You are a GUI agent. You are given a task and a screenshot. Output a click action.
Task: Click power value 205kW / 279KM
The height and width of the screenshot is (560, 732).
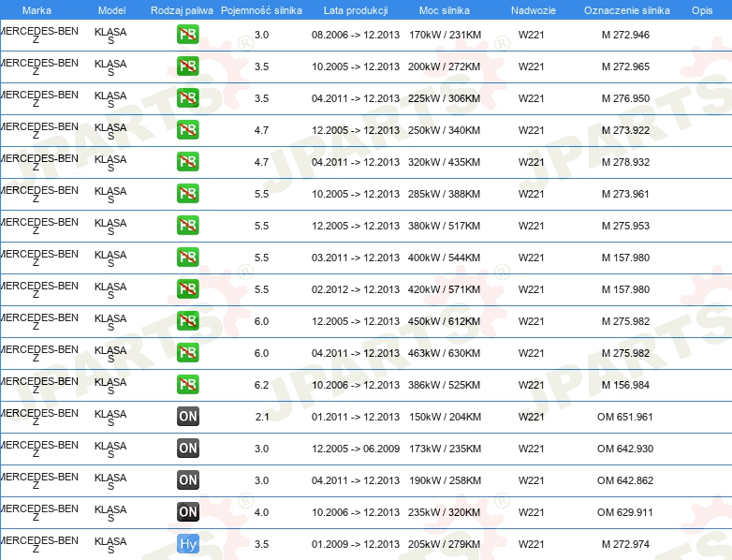tap(444, 544)
